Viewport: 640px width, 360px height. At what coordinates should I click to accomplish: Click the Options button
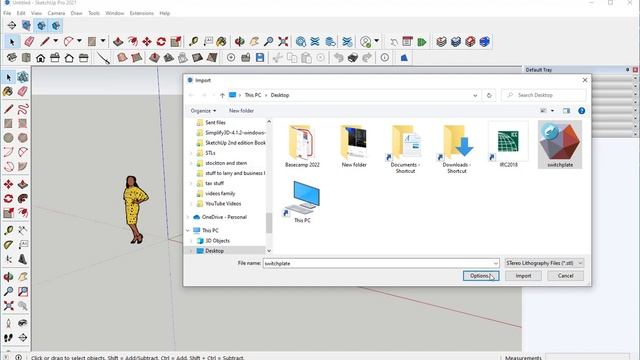[481, 276]
